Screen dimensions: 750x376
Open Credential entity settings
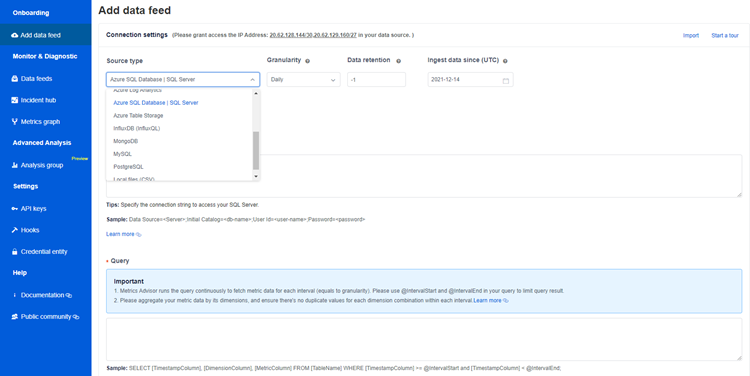[45, 252]
